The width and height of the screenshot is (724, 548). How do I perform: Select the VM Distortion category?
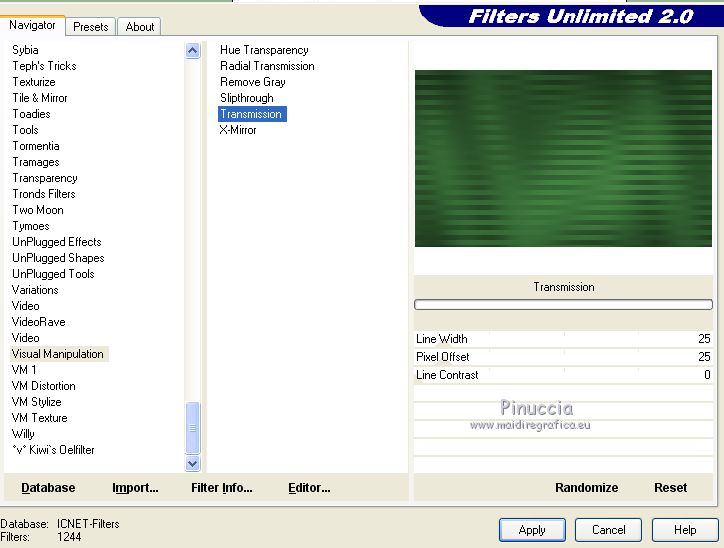(44, 386)
